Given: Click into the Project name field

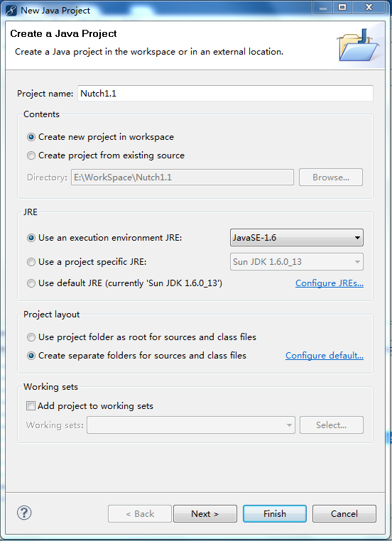Looking at the screenshot, I should pos(225,94).
